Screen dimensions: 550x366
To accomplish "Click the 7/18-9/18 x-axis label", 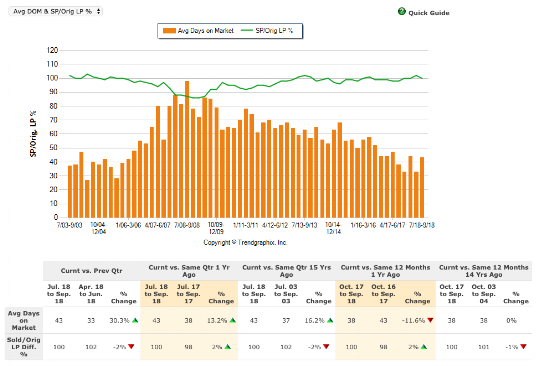I will tap(422, 225).
